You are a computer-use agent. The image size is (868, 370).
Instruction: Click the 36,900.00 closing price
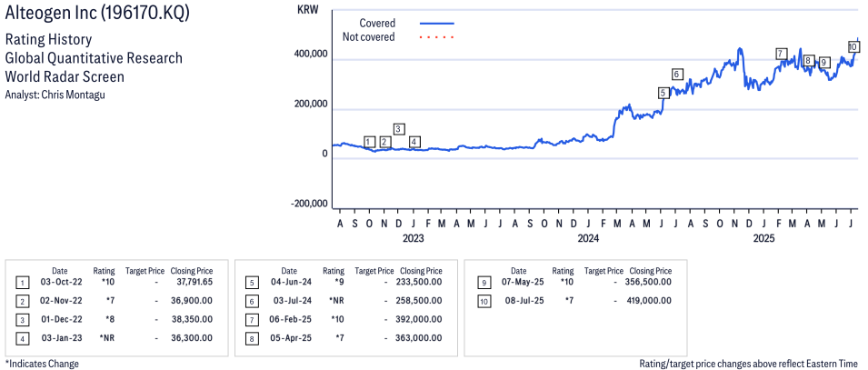coord(192,301)
